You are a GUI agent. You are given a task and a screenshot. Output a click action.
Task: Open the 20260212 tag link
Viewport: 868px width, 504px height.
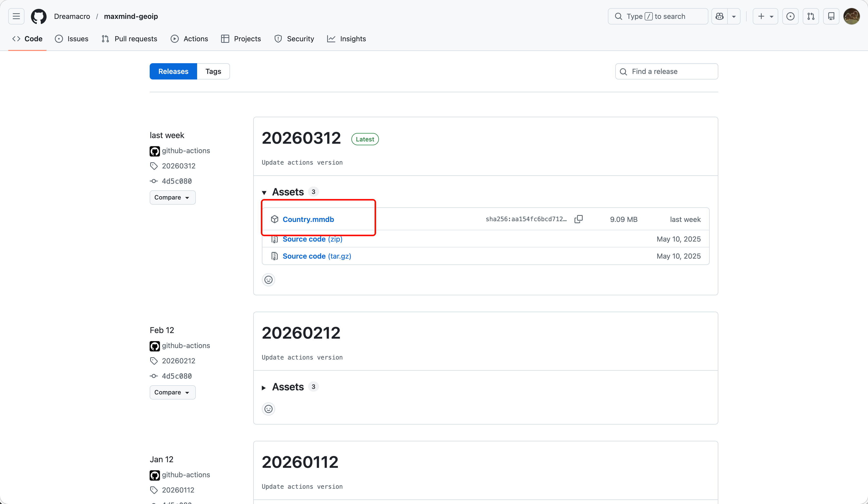[x=178, y=361]
